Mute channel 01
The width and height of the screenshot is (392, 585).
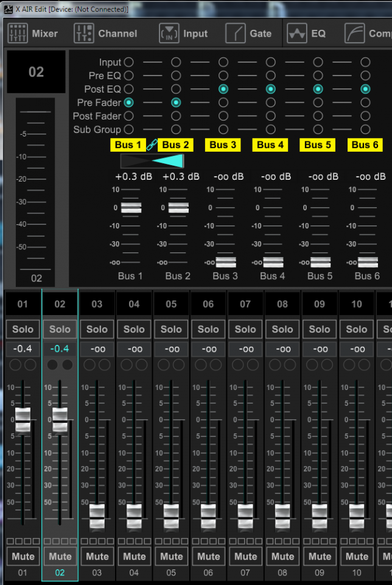[23, 556]
